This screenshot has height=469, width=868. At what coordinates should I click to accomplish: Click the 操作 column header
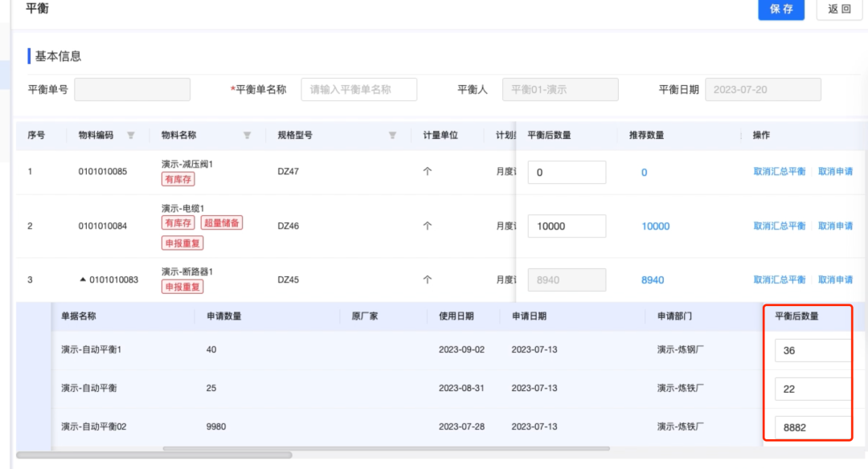tap(761, 135)
